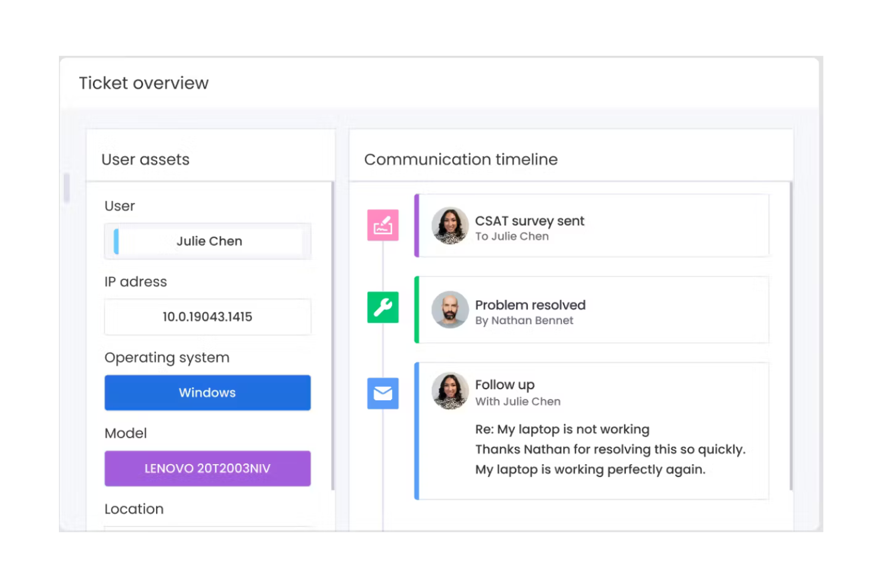Click the IP adress label

[x=136, y=282]
